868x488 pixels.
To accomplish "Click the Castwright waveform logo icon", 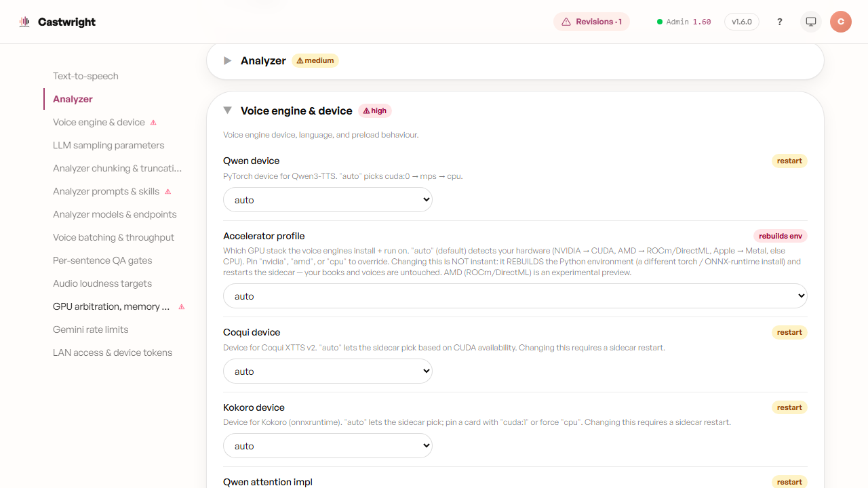I will tap(25, 22).
